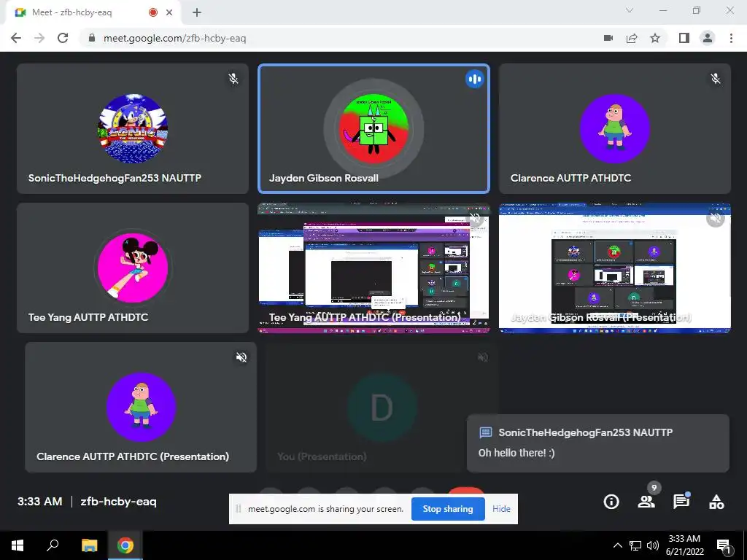Share this page icon
The height and width of the screenshot is (560, 747).
(632, 38)
